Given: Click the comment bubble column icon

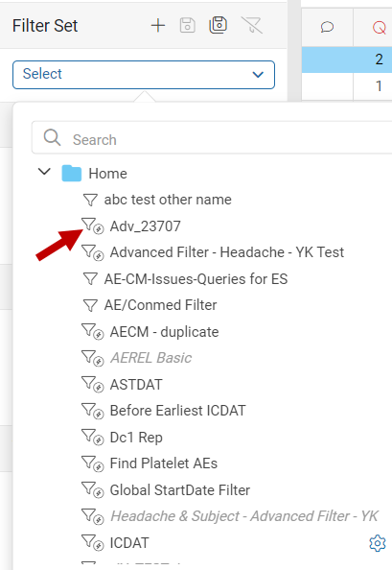Looking at the screenshot, I should click(327, 27).
